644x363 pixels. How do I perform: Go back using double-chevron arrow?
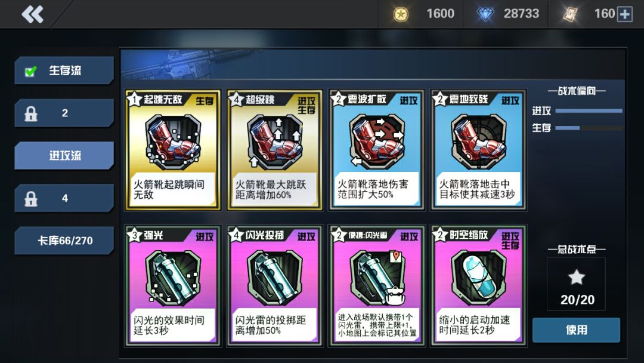point(32,14)
